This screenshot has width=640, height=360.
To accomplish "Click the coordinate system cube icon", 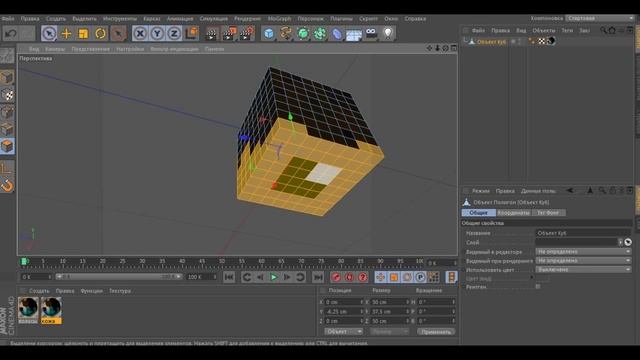I will point(191,33).
